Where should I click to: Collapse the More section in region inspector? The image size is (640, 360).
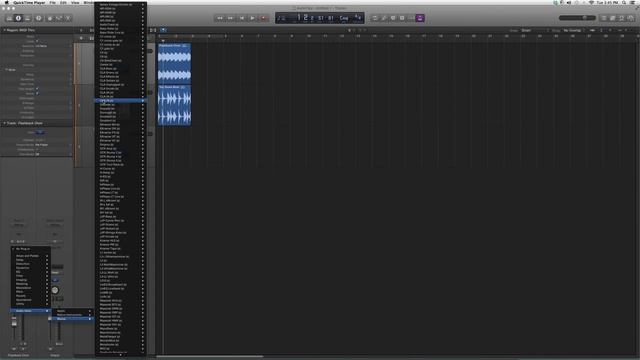[x=7, y=70]
